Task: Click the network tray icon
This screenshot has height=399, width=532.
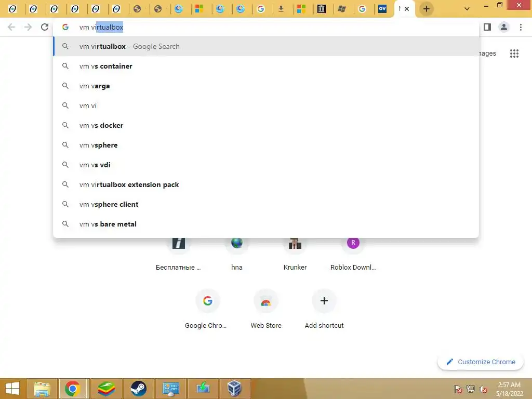Action: [x=471, y=389]
